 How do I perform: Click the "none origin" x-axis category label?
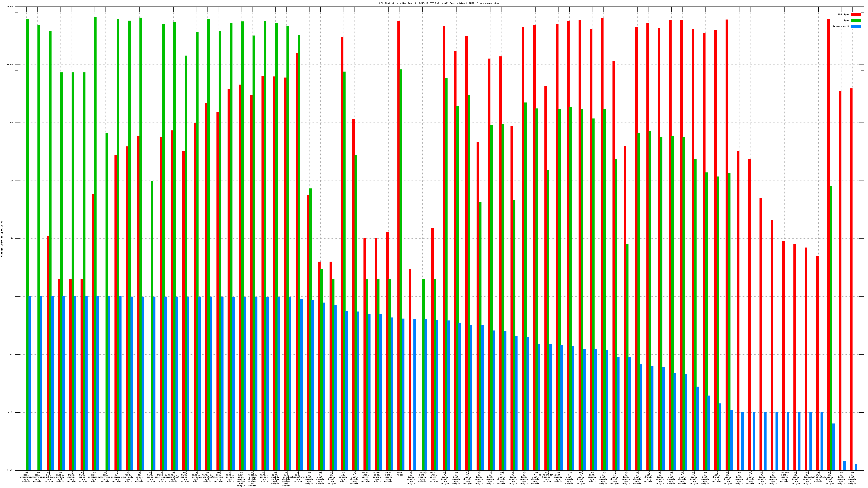click(399, 474)
